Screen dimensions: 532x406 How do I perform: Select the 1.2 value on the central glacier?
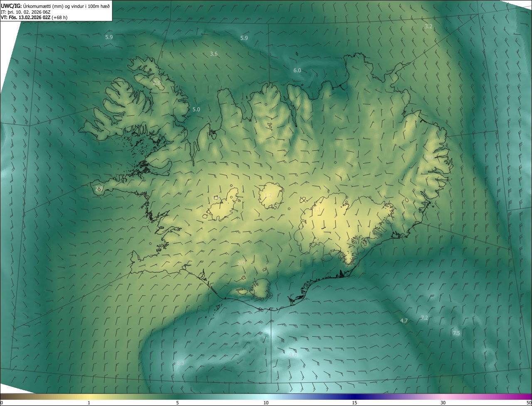tap(268, 195)
